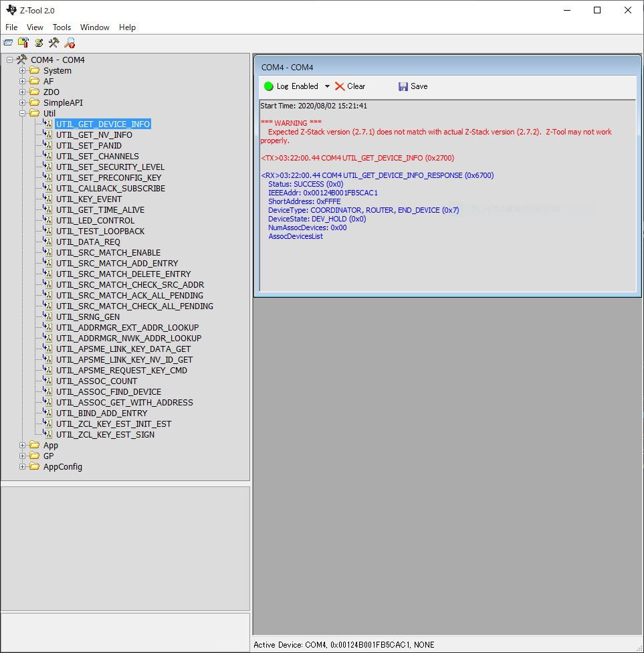Viewport: 644px width, 653px height.
Task: Click the Active Device status bar text
Action: (344, 645)
